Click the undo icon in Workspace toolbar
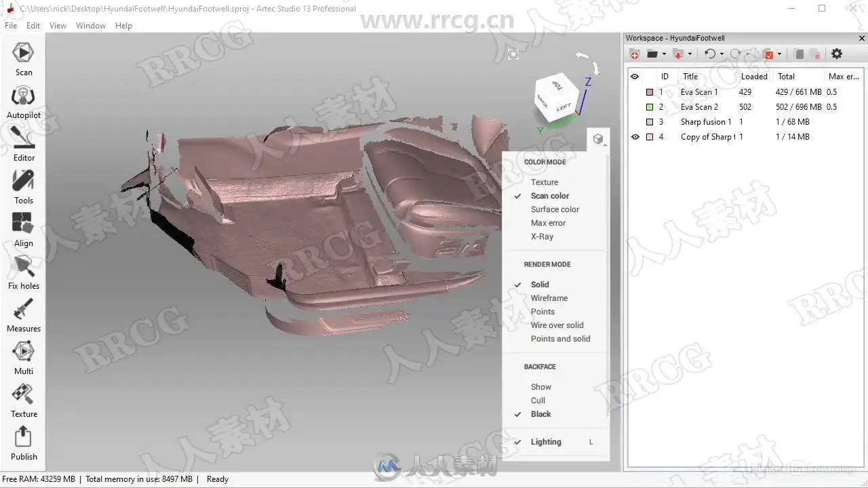 (710, 54)
